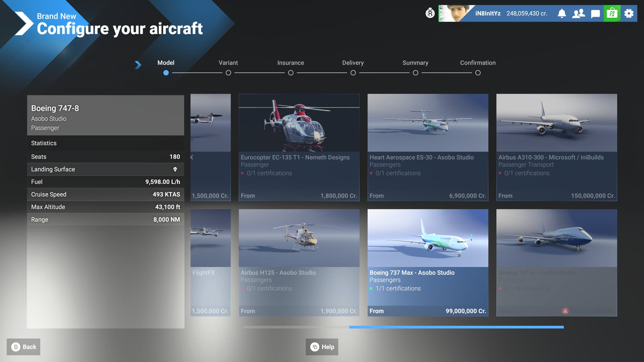Click the red warning triangle on Boeing 747-8

coord(565,311)
